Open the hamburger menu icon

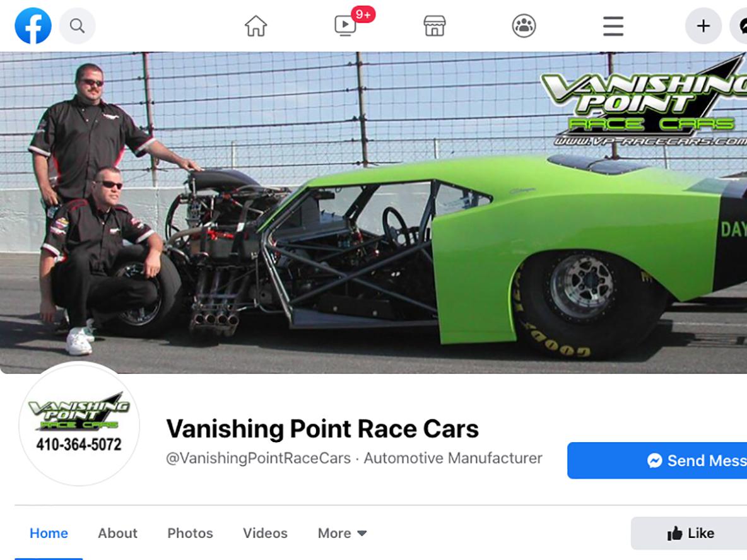[x=613, y=26]
